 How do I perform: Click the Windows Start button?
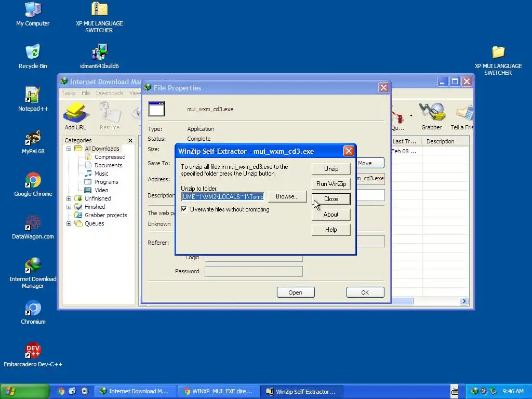pyautogui.click(x=24, y=391)
